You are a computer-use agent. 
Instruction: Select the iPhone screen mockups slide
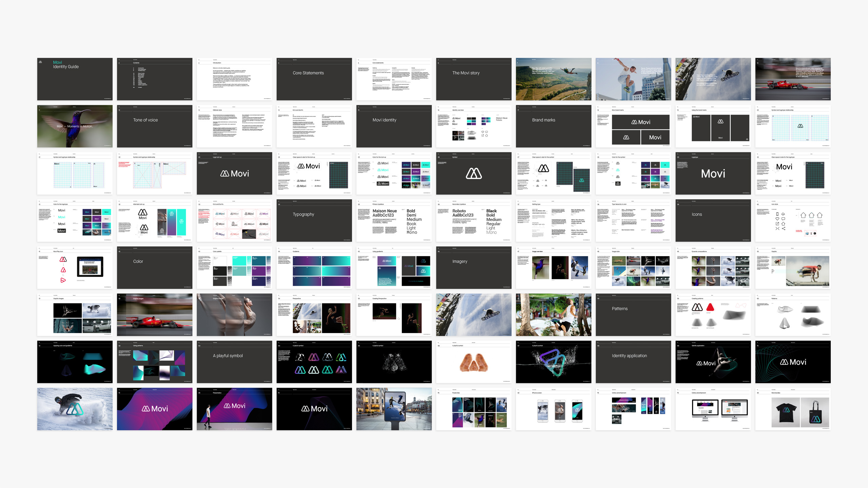pyautogui.click(x=553, y=409)
